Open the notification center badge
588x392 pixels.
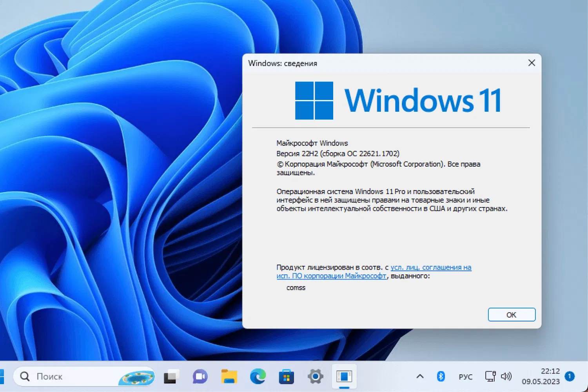pos(569,376)
